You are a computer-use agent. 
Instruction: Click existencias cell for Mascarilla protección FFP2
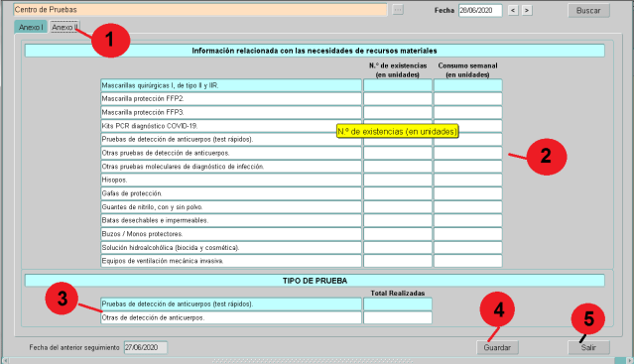[x=398, y=99]
